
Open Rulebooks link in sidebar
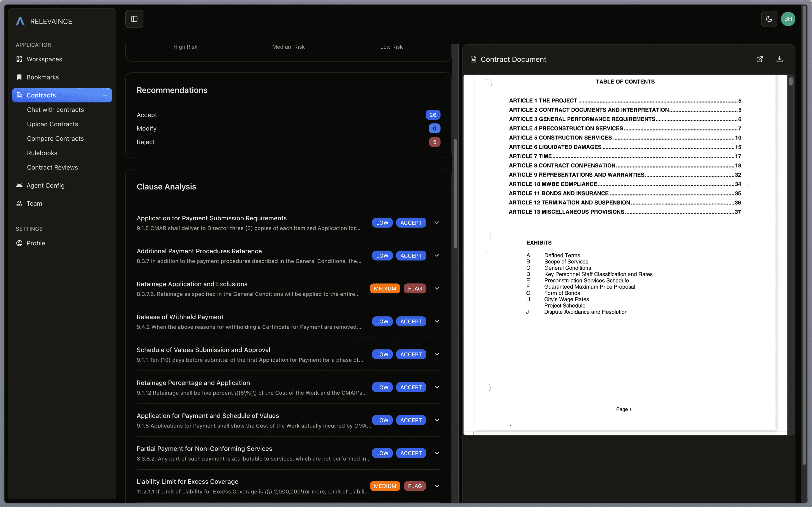42,153
